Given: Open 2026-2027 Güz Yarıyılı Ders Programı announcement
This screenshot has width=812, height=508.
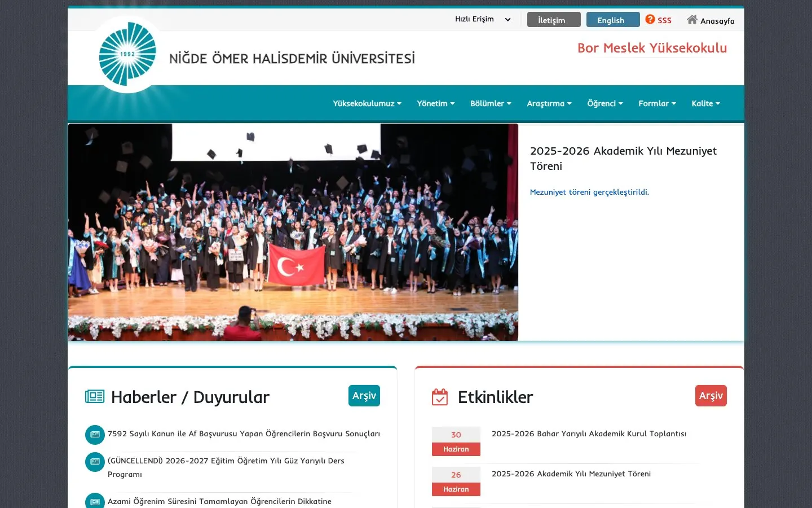Looking at the screenshot, I should pos(226,467).
